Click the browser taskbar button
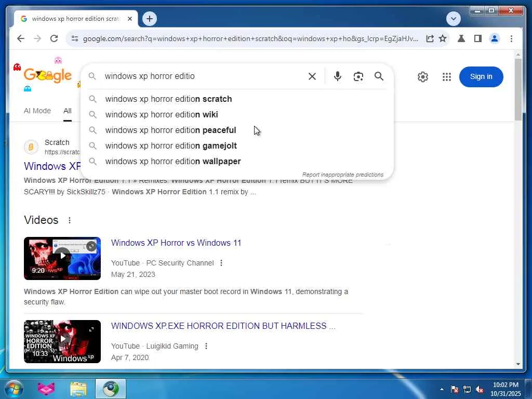This screenshot has height=399, width=532. (x=111, y=389)
